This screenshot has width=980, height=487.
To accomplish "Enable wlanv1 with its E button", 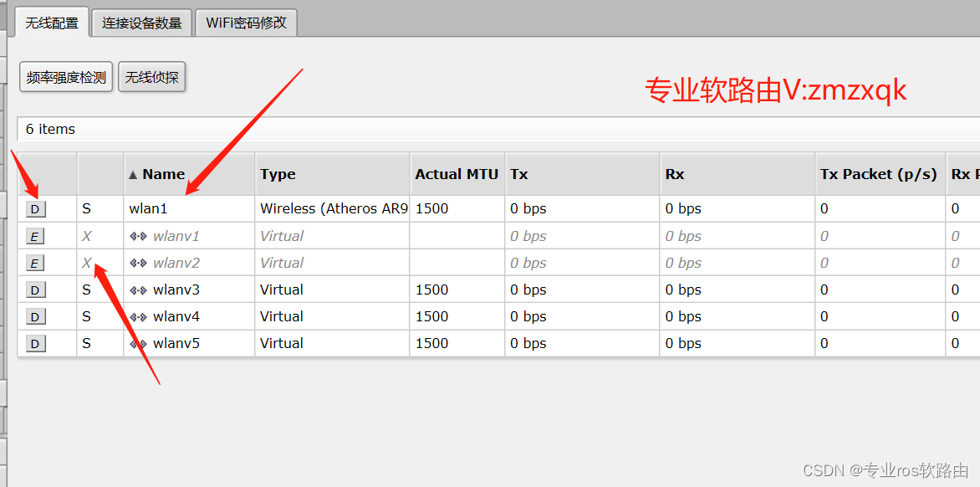I will click(35, 236).
